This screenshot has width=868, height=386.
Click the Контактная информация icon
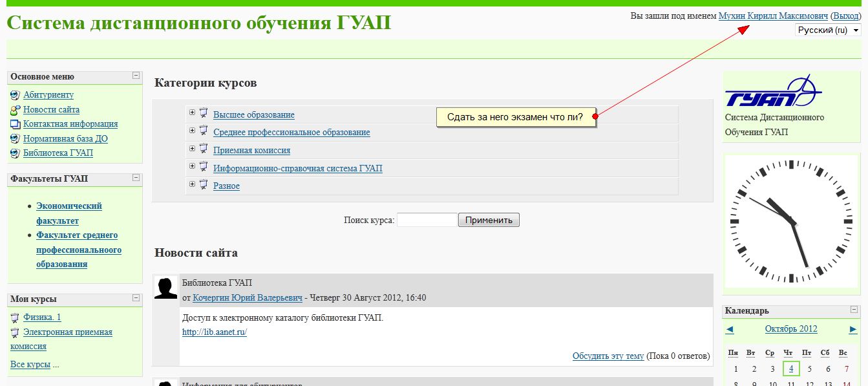coord(15,124)
